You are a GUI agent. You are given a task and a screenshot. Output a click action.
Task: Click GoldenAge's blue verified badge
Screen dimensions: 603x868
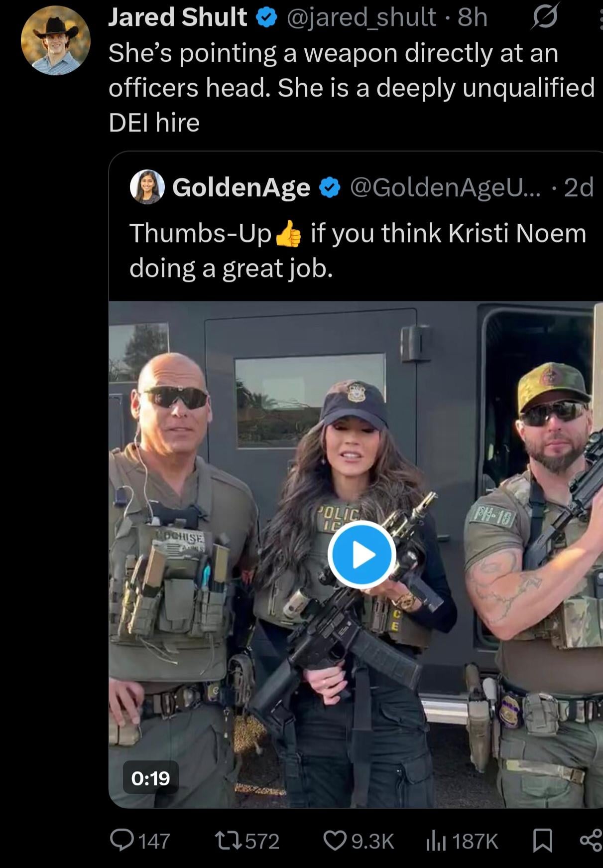(x=330, y=188)
